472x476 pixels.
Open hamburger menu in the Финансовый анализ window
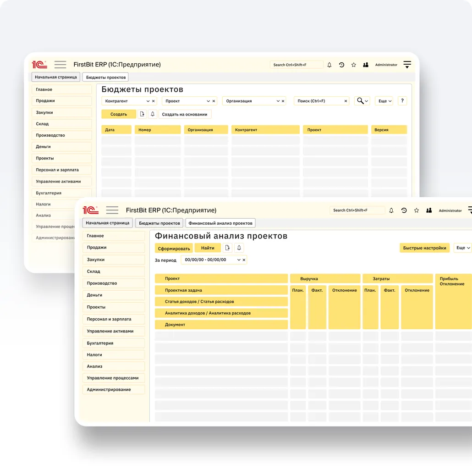tap(112, 210)
